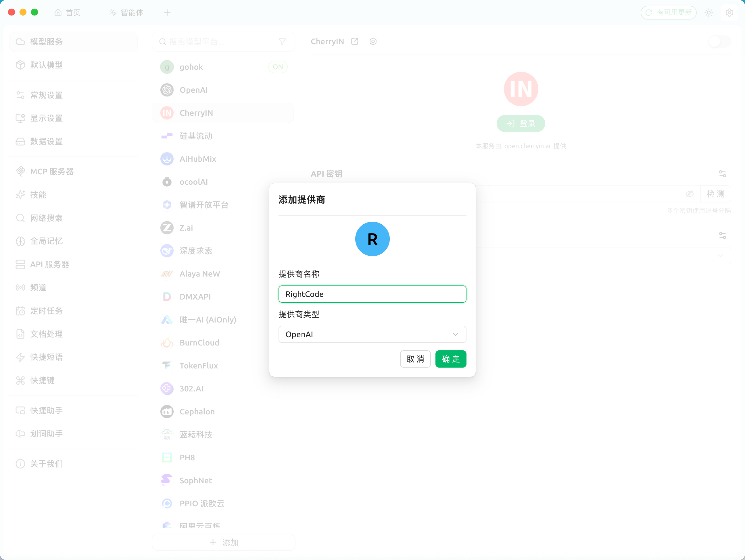Toggle API key visibility eye icon
The image size is (745, 560).
pos(690,194)
